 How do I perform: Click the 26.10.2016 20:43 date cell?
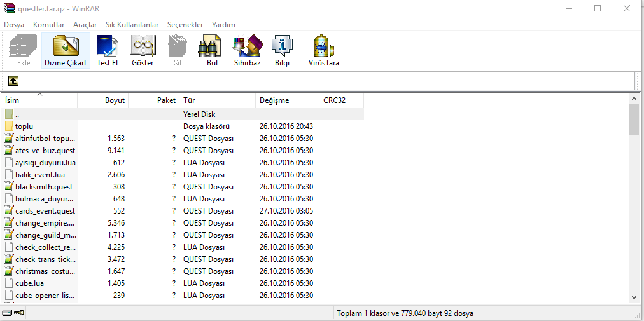click(286, 126)
